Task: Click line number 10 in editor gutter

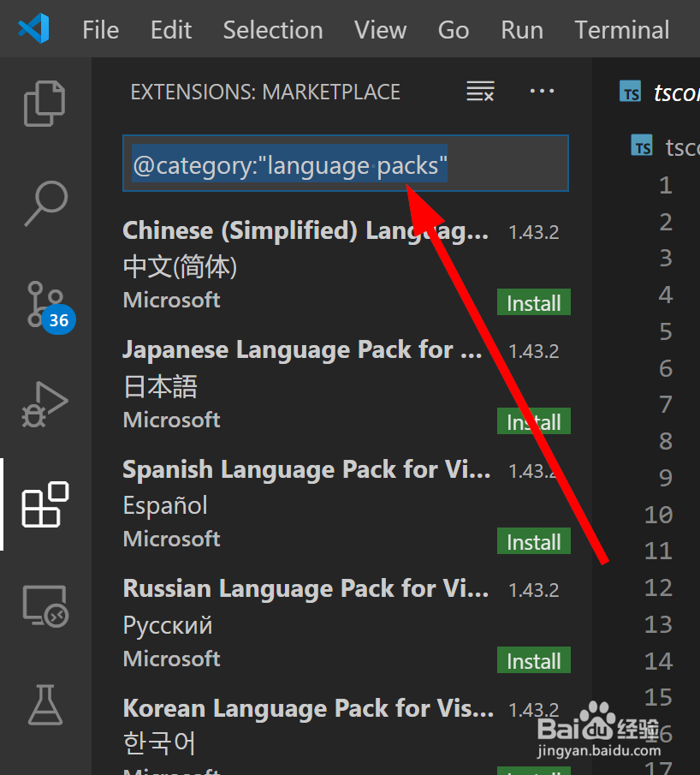Action: (x=659, y=515)
